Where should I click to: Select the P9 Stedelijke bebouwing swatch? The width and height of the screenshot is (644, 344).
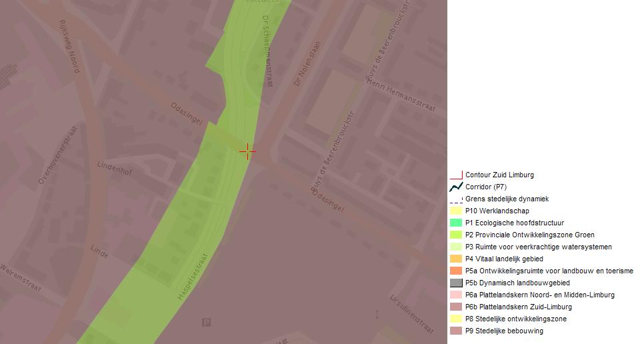[456, 331]
